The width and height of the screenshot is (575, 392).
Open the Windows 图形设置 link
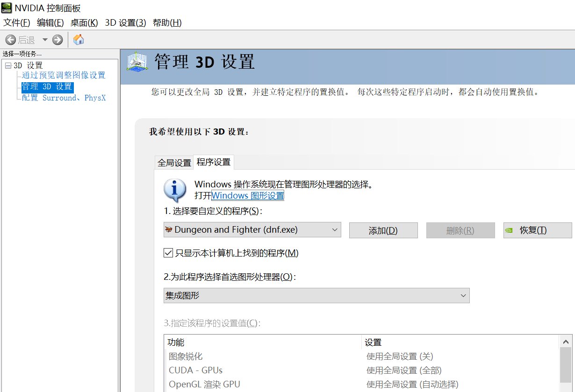248,196
